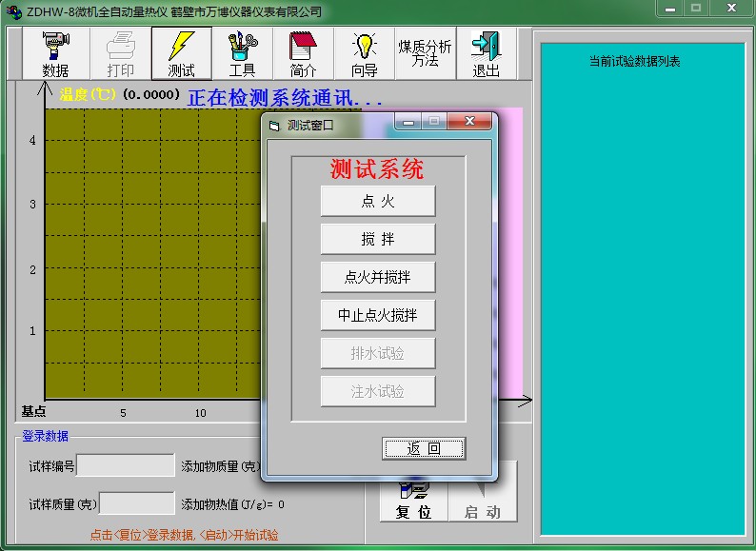
Task: Click the 点火并搅拌 button
Action: click(x=378, y=277)
